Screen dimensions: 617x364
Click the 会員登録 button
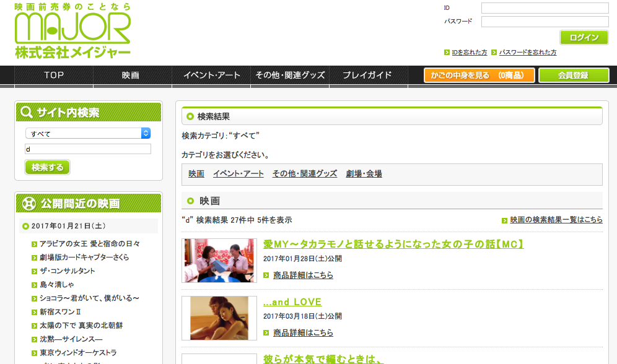[x=574, y=75]
